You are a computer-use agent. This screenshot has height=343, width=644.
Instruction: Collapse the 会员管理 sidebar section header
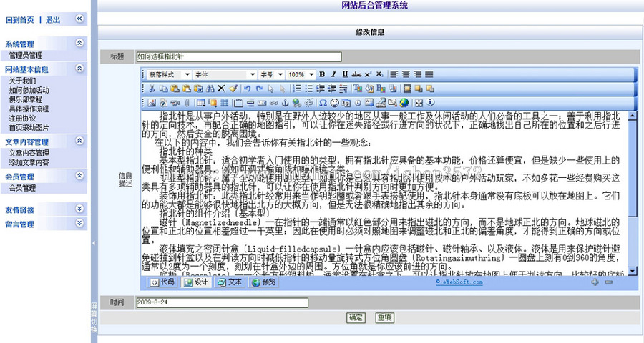click(79, 176)
